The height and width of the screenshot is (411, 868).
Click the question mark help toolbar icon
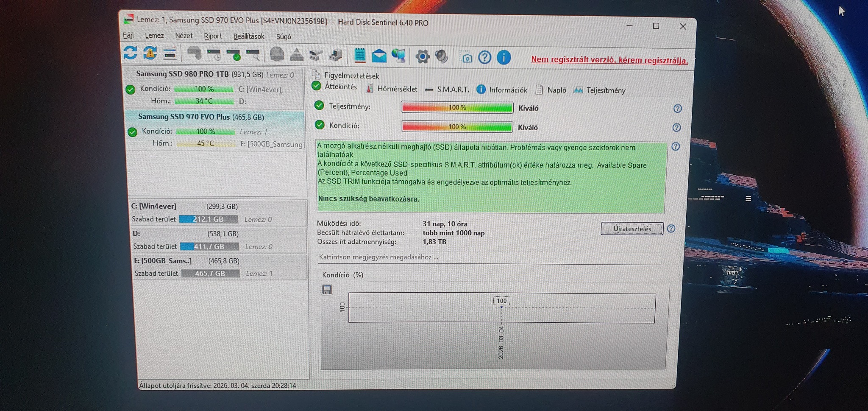coord(485,57)
